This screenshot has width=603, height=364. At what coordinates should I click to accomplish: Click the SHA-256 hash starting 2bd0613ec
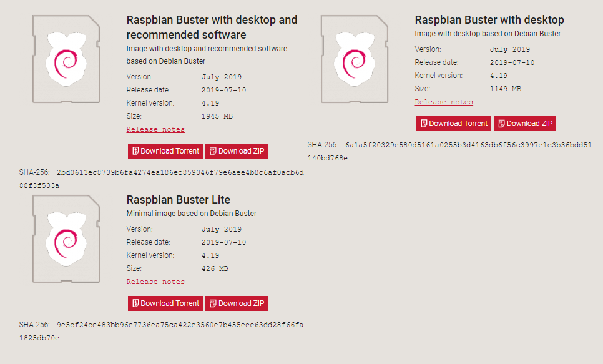point(162,179)
